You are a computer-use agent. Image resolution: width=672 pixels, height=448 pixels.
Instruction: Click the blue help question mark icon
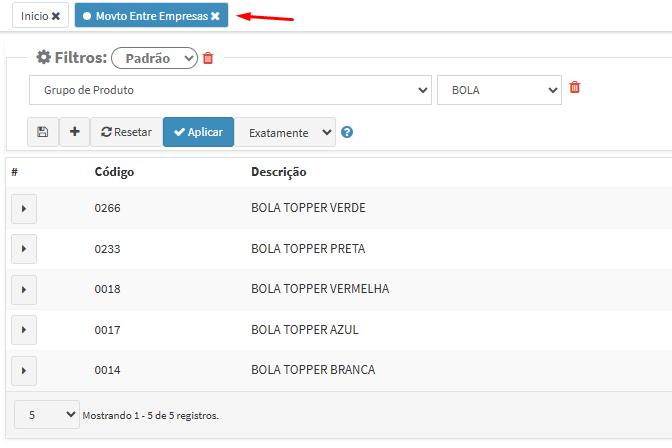click(x=347, y=132)
